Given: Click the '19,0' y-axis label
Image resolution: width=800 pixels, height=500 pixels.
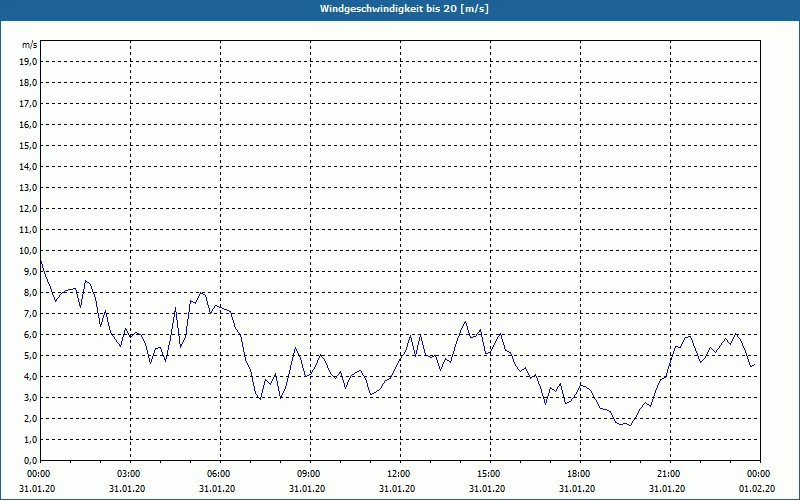Looking at the screenshot, I should (29, 62).
